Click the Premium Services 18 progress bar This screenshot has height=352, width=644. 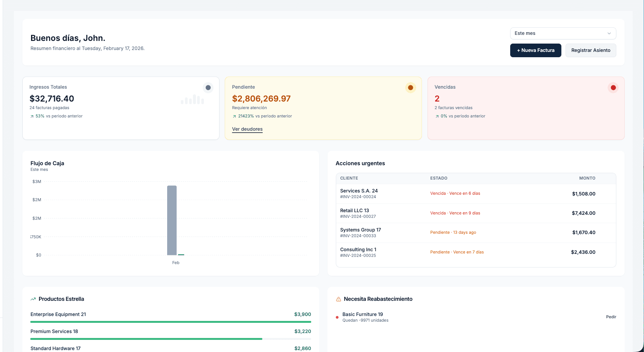(146, 339)
